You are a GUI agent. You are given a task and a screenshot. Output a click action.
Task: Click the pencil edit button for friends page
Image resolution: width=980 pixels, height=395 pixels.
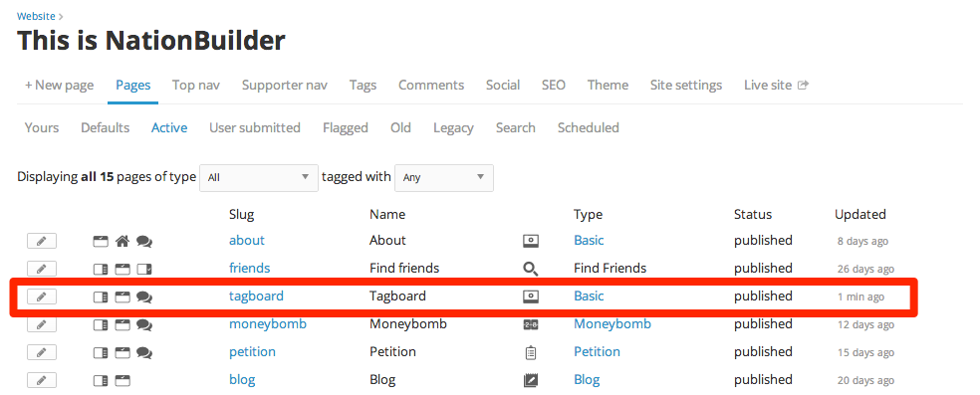pos(41,269)
